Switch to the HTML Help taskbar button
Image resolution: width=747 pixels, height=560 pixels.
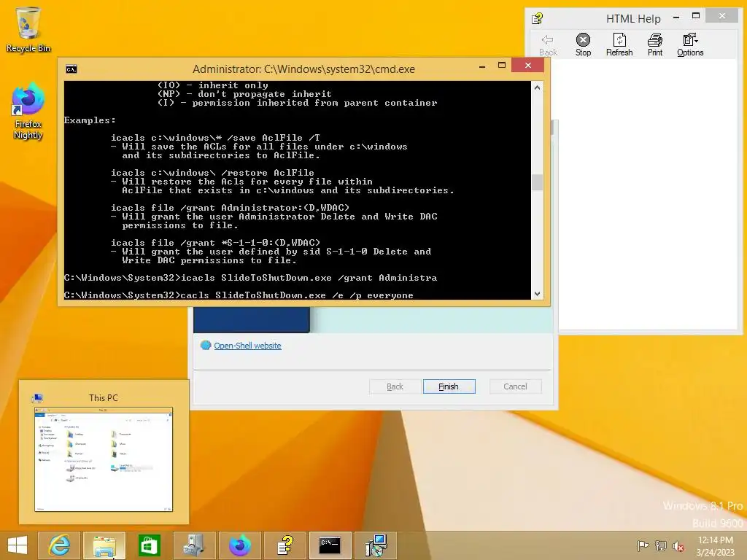285,545
